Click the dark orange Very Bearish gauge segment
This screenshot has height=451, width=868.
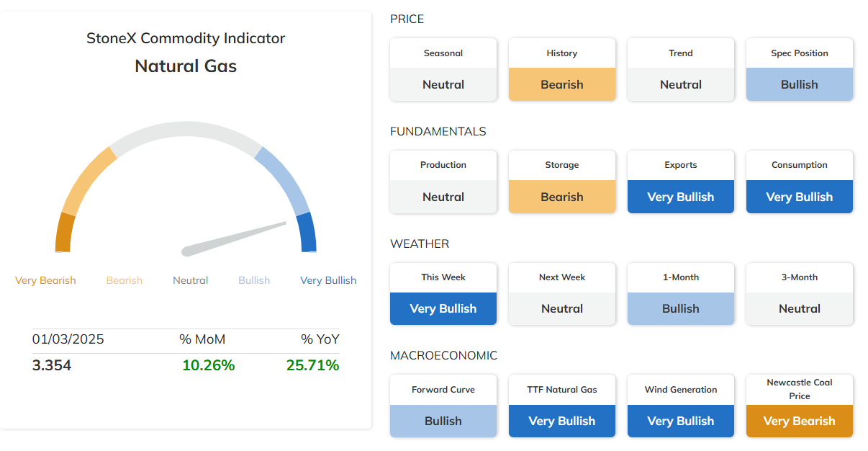tap(64, 233)
